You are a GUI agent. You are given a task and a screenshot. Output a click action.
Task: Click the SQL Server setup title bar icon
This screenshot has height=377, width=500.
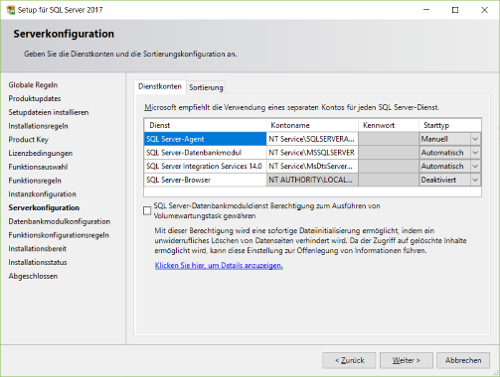point(11,10)
